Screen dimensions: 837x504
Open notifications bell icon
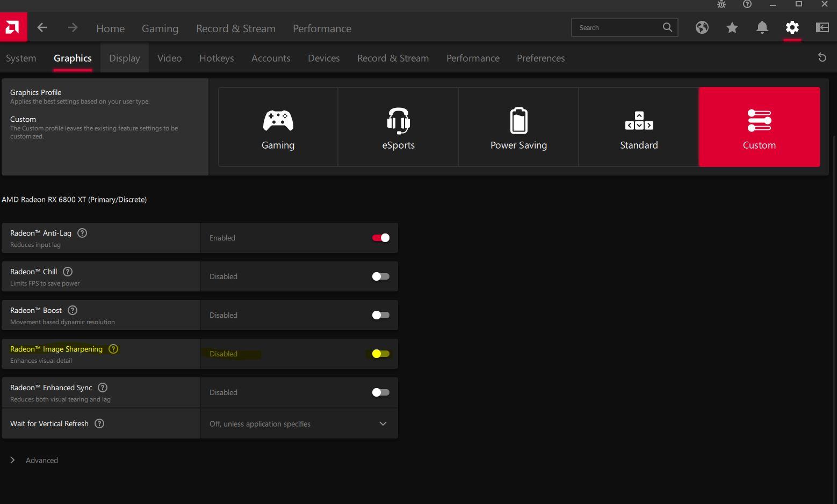click(x=762, y=27)
